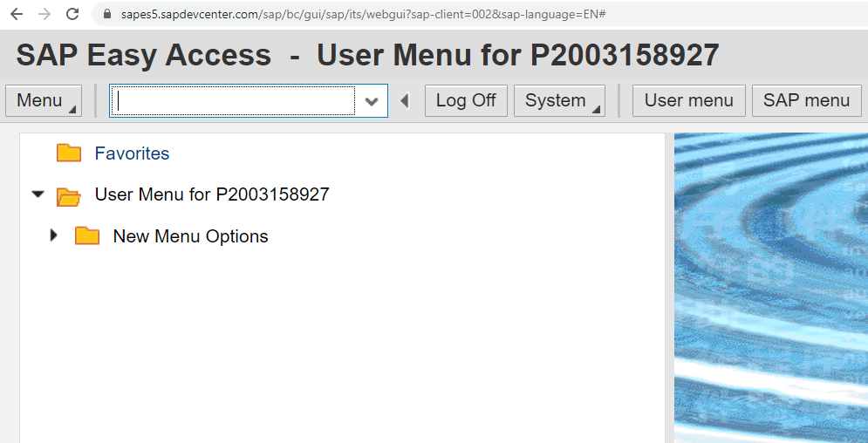This screenshot has width=868, height=443.
Task: Focus the transaction command input field
Action: [234, 101]
